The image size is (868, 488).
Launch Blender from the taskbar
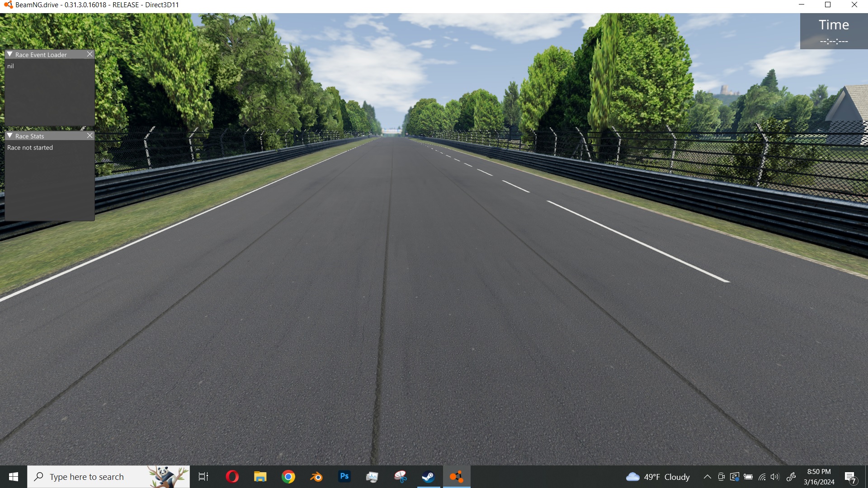coord(316,477)
